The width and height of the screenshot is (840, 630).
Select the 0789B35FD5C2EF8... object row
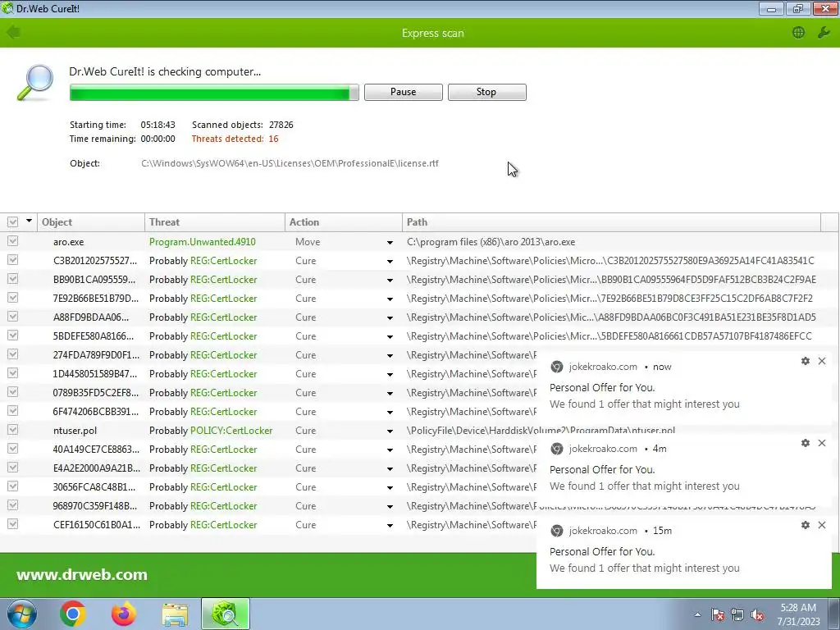[x=96, y=393]
